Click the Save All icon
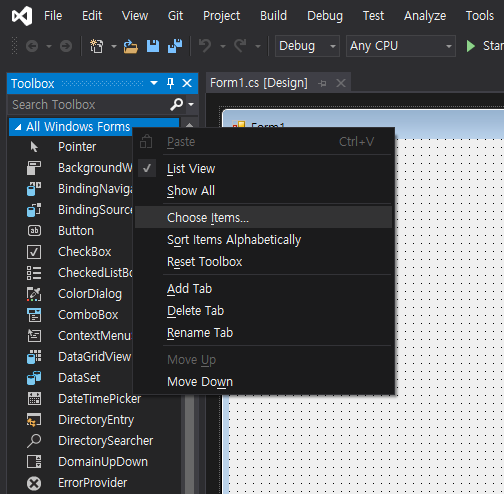Screen dimensions: 504x494 tap(175, 46)
